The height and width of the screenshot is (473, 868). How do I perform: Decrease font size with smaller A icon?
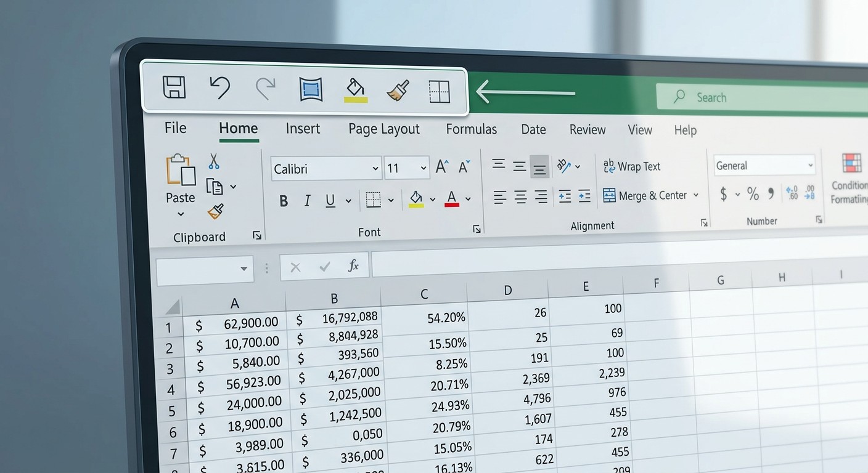(464, 167)
